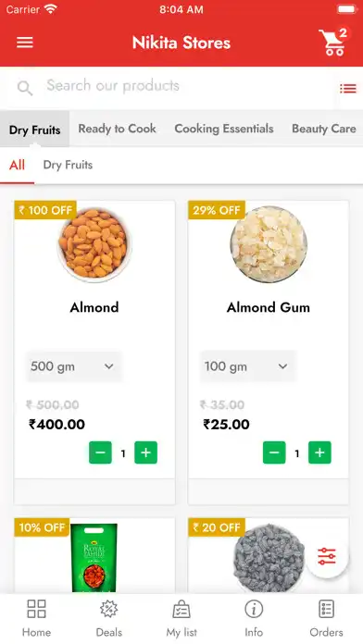View Orders in bottom bar
Image resolution: width=363 pixels, height=644 pixels.
point(326,618)
